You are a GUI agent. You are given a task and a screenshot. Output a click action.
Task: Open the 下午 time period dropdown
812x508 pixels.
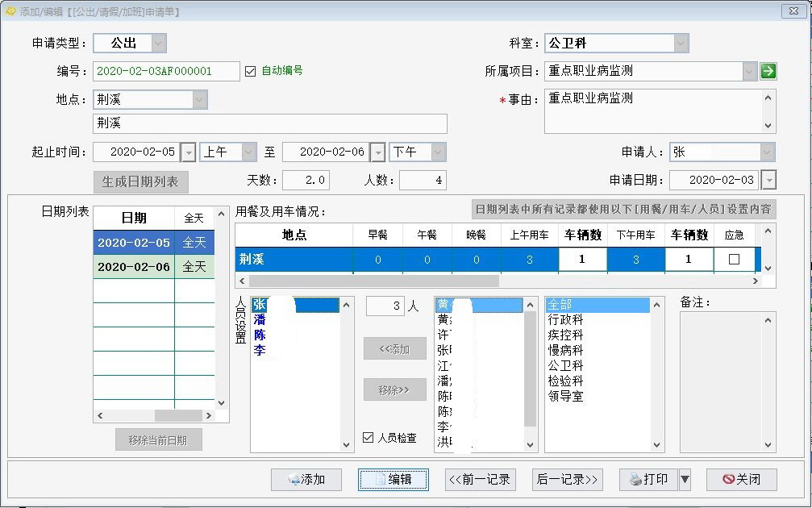[438, 152]
